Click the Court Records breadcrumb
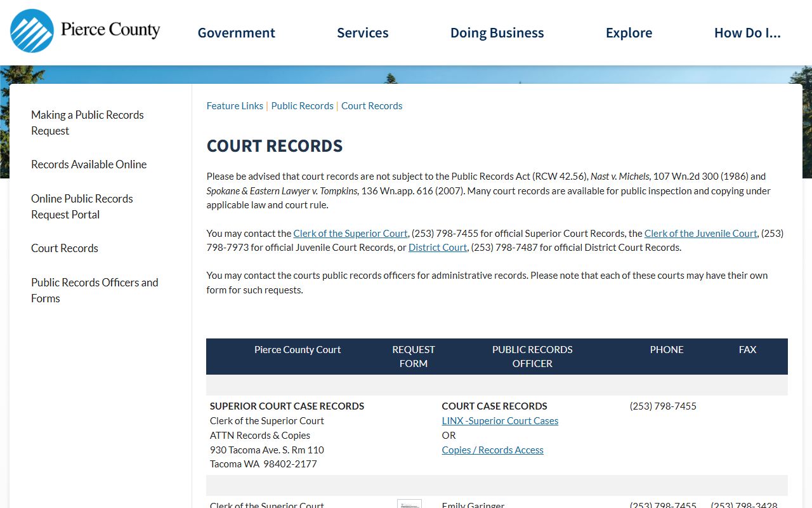Viewport: 812px width, 508px height. coord(372,106)
